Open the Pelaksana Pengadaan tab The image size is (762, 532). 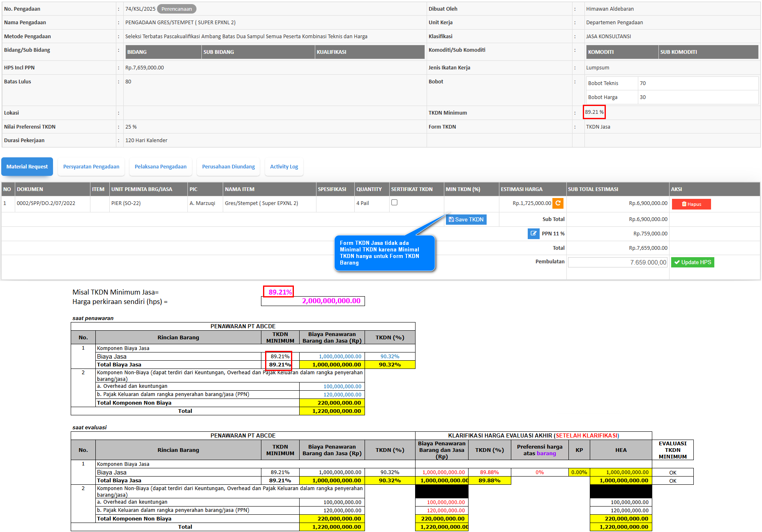click(160, 167)
